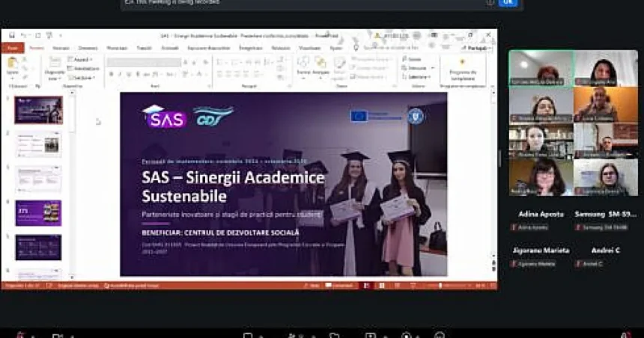This screenshot has width=644, height=338.
Task: Click the green-highlighted active speaker video tile
Action: [541, 68]
